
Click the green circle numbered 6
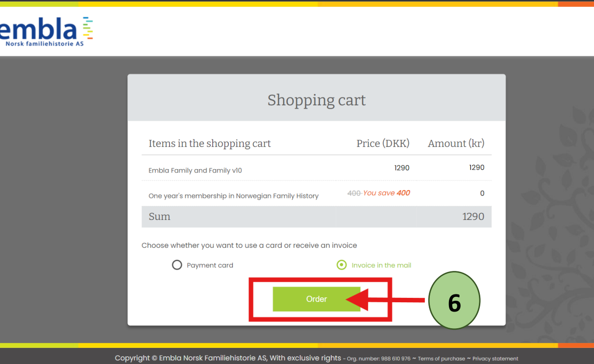click(x=454, y=300)
